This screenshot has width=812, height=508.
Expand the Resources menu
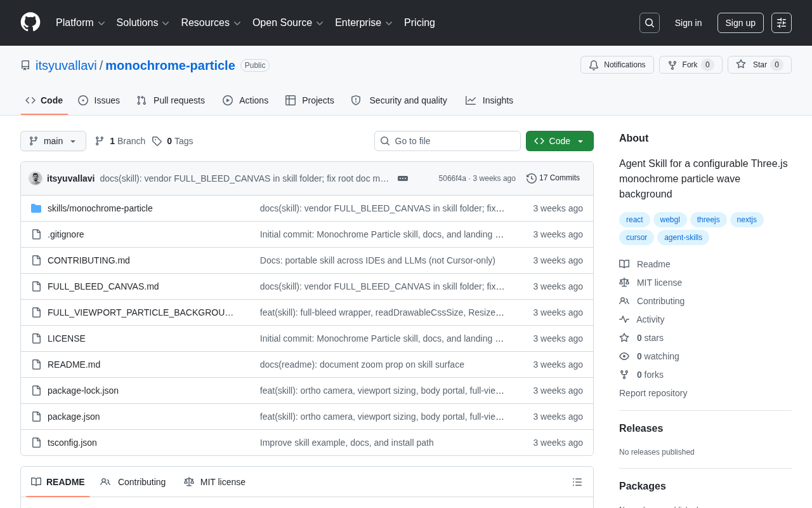(211, 23)
